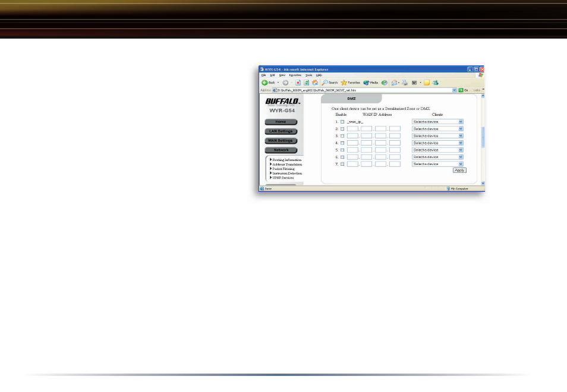567x392 pixels.
Task: Open row 3 Select a device dropdown
Action: coord(437,136)
